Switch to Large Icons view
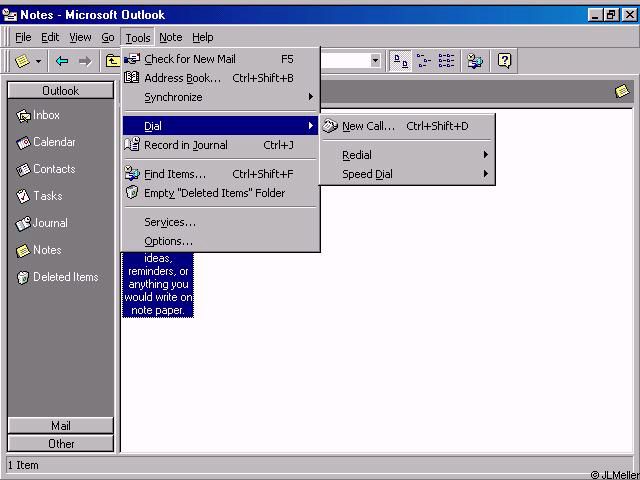The height and width of the screenshot is (480, 640). [400, 61]
